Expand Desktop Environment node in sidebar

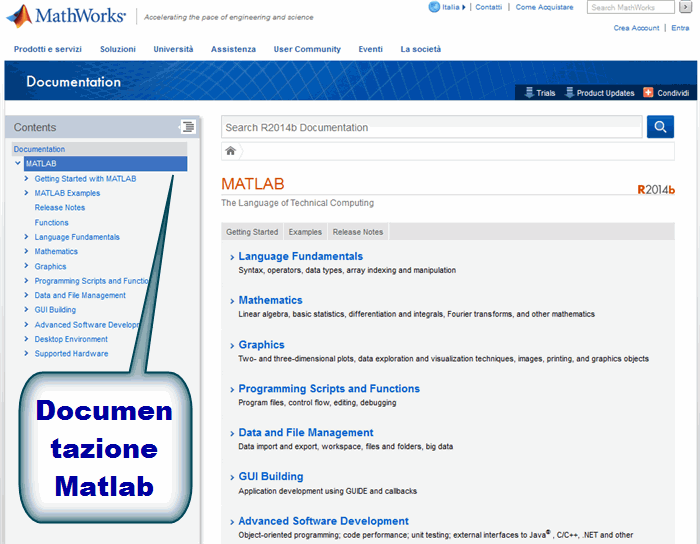[x=26, y=339]
